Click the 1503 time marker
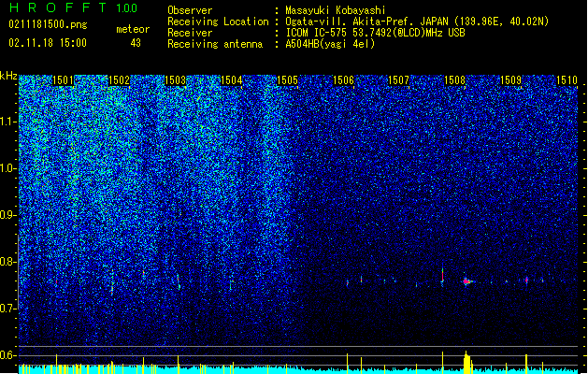 click(175, 80)
